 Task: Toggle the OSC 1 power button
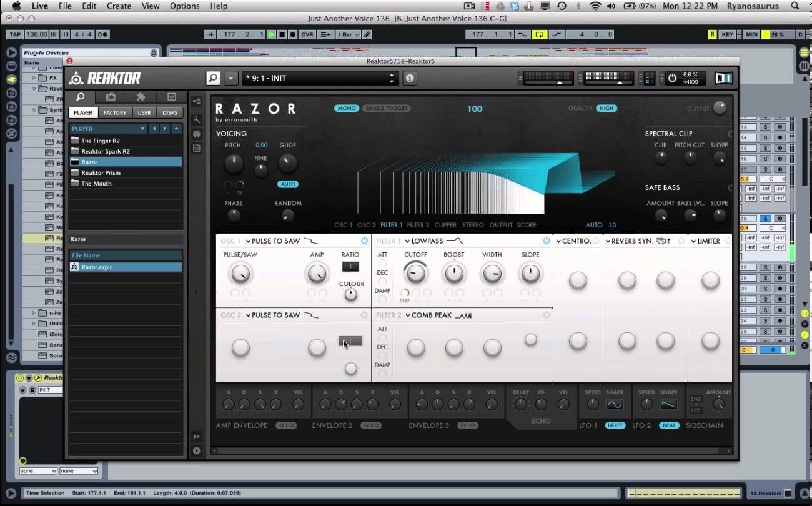(x=364, y=241)
